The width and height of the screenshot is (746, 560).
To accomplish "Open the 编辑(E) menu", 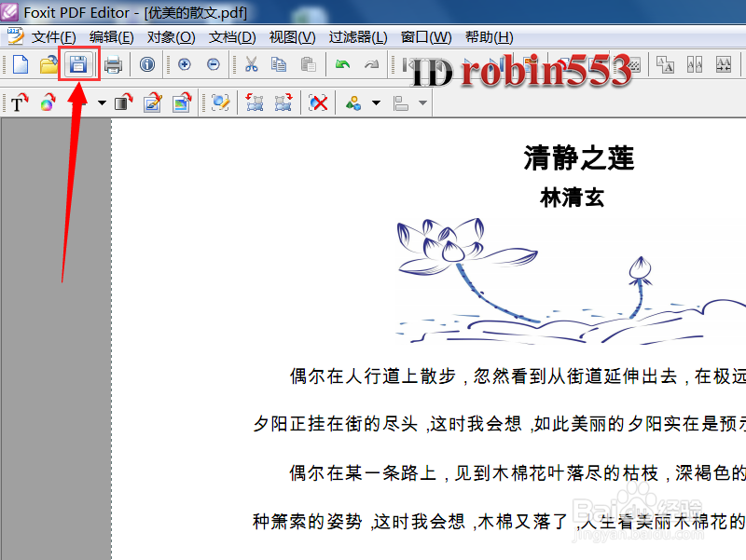I will (x=111, y=37).
